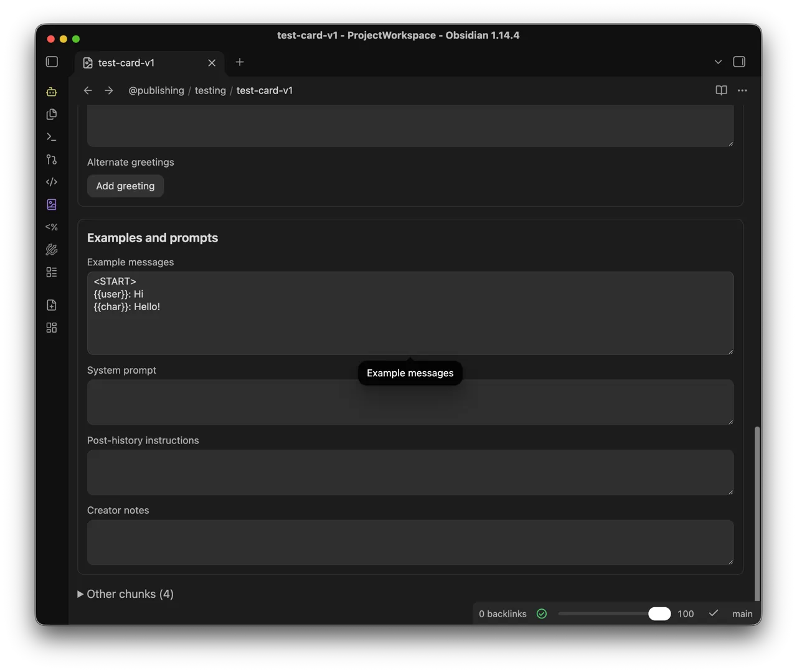Click the Alternate greetings label
The height and width of the screenshot is (672, 797).
click(131, 162)
